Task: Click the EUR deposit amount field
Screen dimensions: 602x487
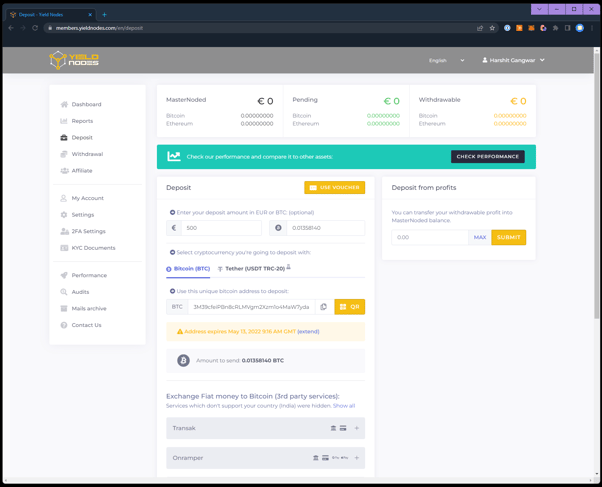Action: (221, 228)
